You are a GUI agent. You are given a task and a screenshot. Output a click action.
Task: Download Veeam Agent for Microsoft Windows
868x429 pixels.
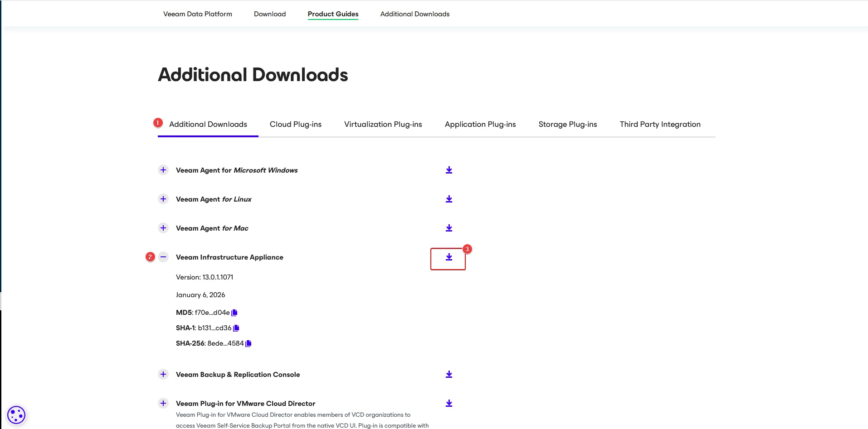[449, 170]
